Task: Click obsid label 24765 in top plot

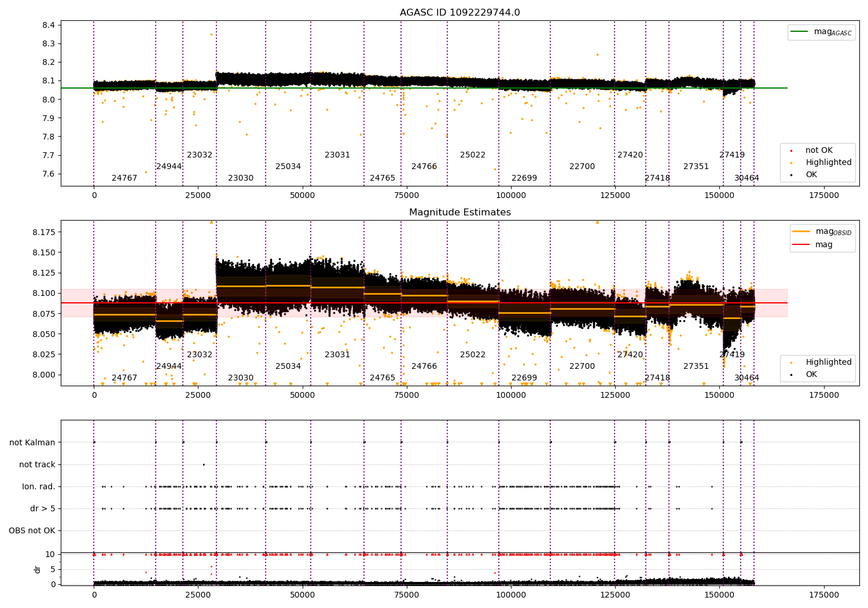Action: coord(382,178)
